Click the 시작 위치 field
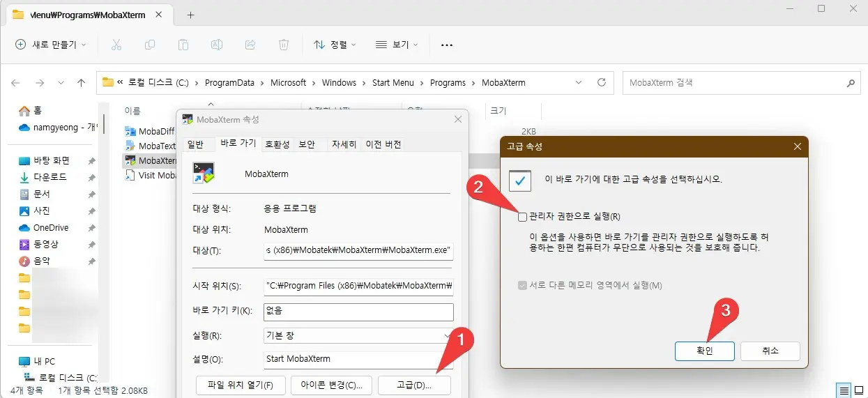Image resolution: width=868 pixels, height=398 pixels. pyautogui.click(x=358, y=285)
